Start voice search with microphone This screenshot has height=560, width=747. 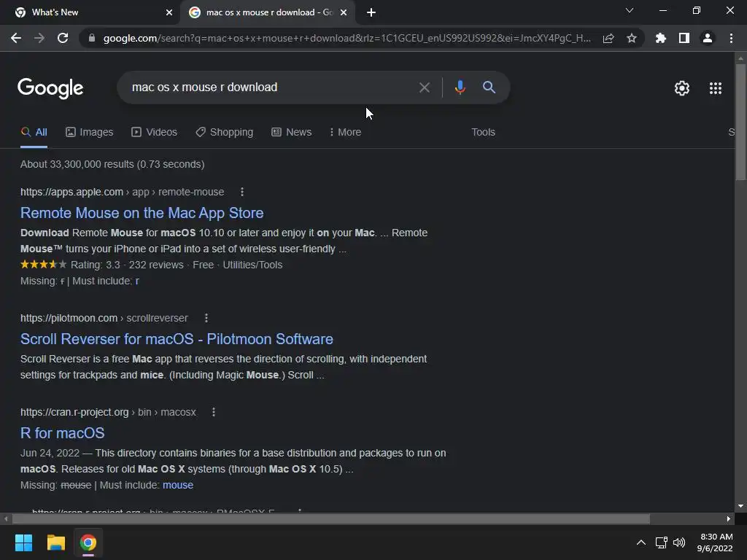[460, 87]
